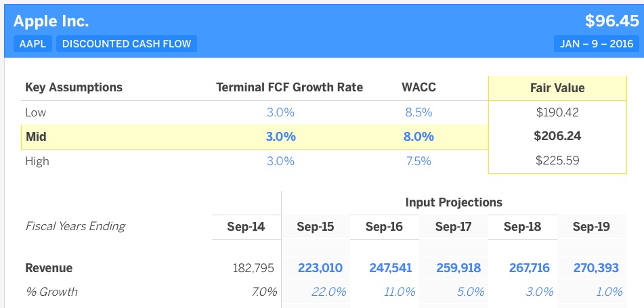Click the Fair Value column header

[557, 87]
